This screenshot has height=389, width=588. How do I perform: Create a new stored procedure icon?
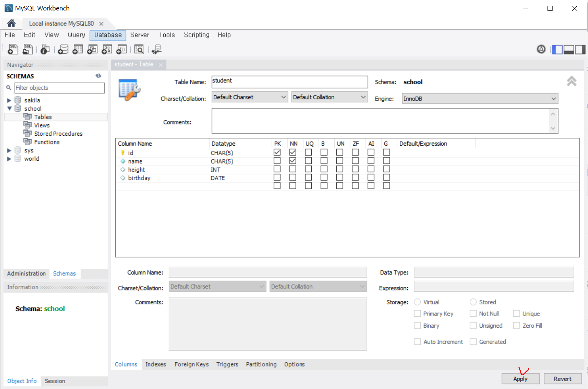[x=107, y=49]
